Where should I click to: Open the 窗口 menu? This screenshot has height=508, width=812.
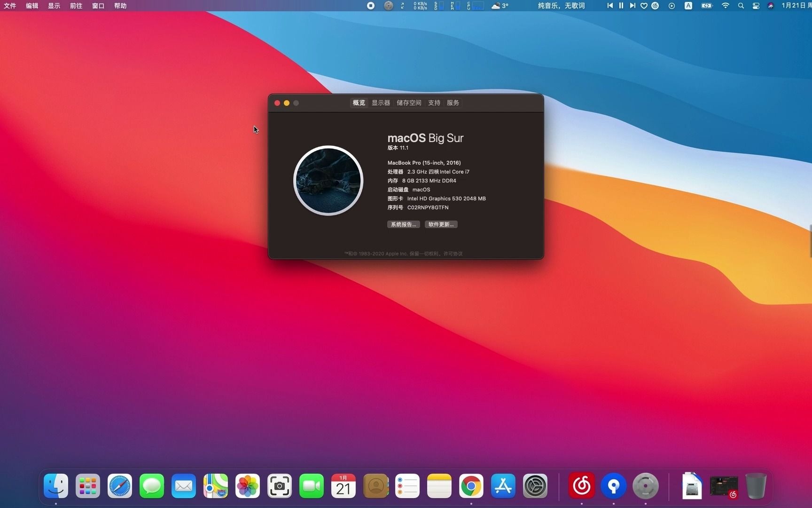coord(98,6)
